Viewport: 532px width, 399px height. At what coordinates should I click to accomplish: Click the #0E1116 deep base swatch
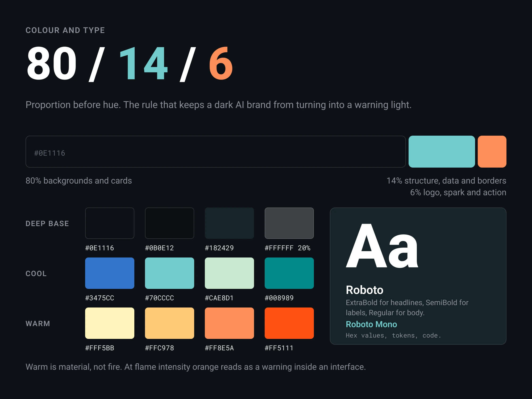110,223
